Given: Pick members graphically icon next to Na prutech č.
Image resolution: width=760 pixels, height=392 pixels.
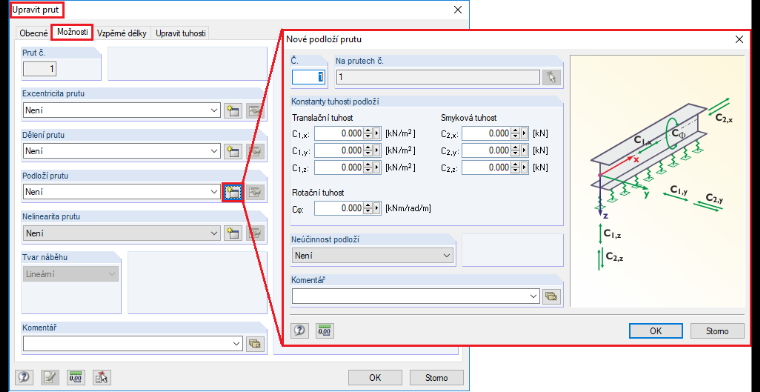Looking at the screenshot, I should click(x=552, y=77).
